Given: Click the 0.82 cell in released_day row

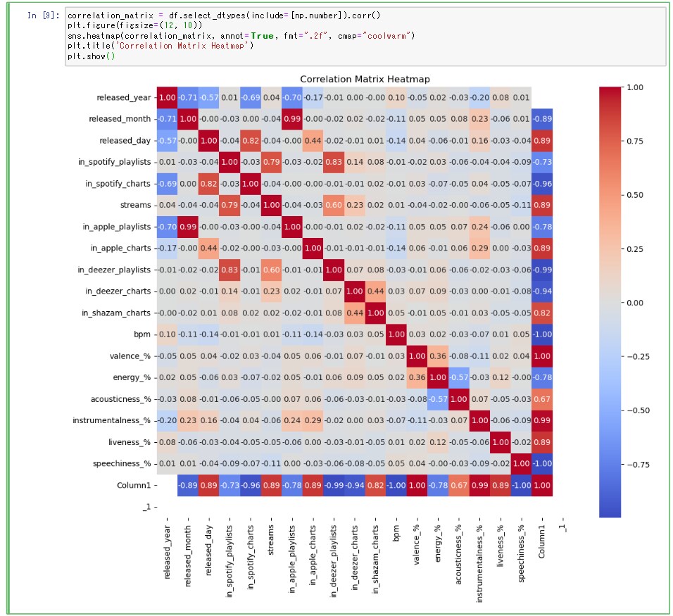Looking at the screenshot, I should coord(250,140).
